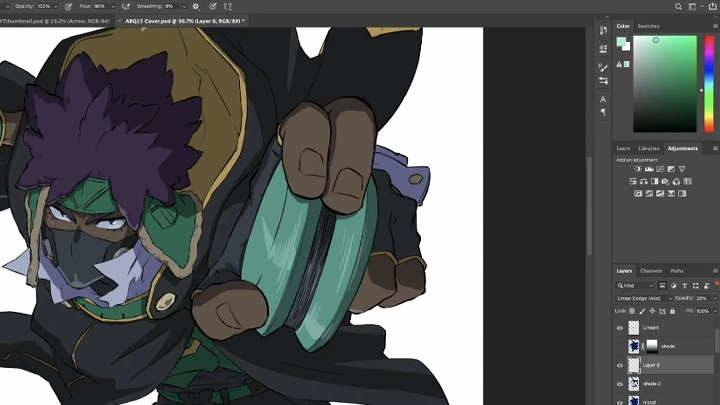Open the workspace switcher icon
This screenshot has height=405, width=720.
(692, 6)
